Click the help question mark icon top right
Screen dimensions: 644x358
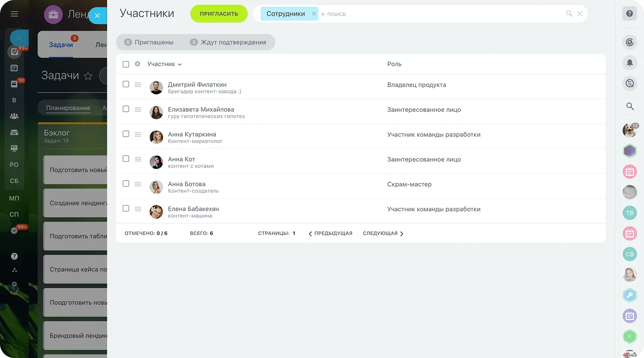tap(630, 13)
